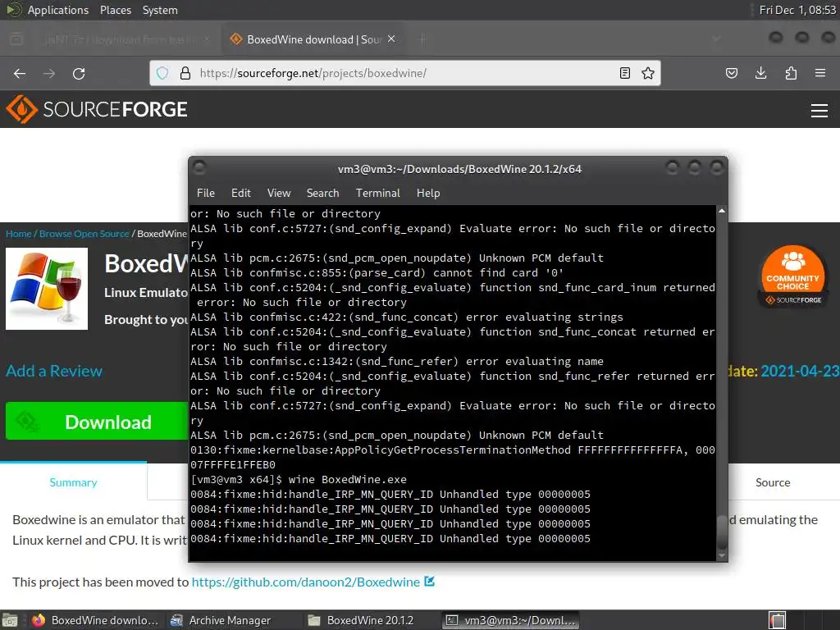Click the show desktop icon in bottom panel
Viewport: 840px width, 630px height.
pyautogui.click(x=10, y=620)
